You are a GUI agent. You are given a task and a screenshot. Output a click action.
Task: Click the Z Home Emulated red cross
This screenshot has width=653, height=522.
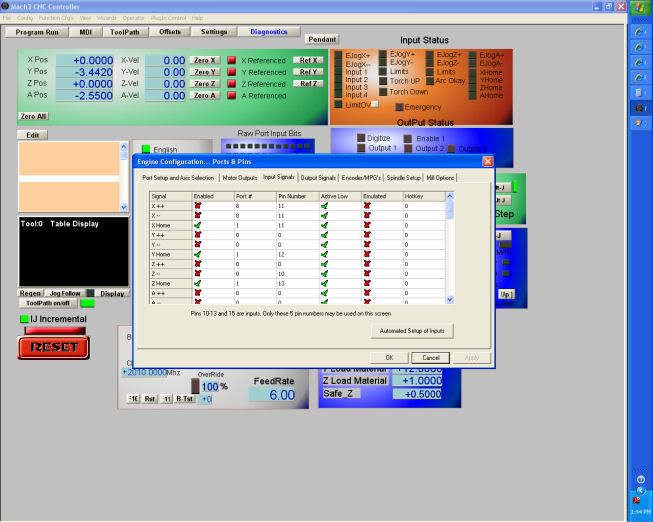click(366, 282)
